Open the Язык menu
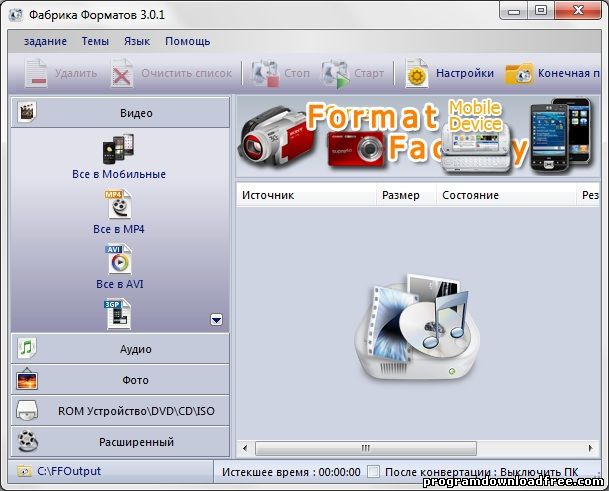This screenshot has width=609, height=491. 137,41
